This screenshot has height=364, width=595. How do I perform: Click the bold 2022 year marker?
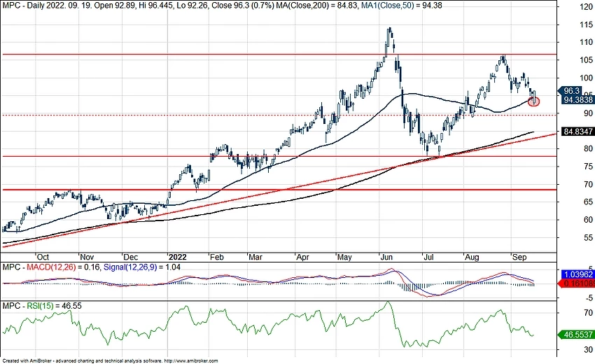pos(178,257)
